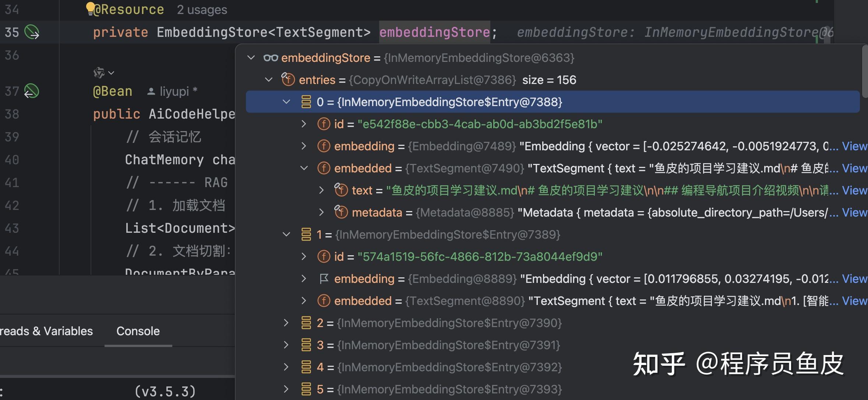This screenshot has height=400, width=868.
Task: Open the Threads & Variables tab
Action: click(46, 331)
